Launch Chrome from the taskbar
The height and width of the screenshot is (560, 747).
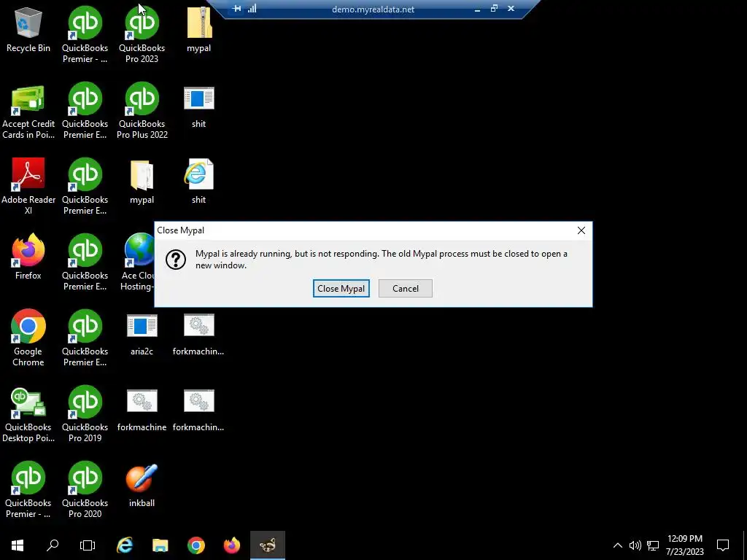196,545
